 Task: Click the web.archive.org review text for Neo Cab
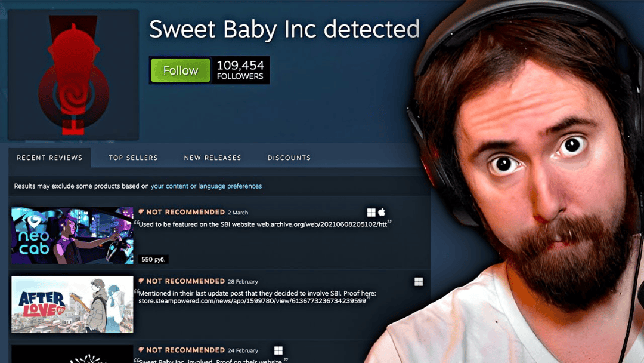click(263, 224)
